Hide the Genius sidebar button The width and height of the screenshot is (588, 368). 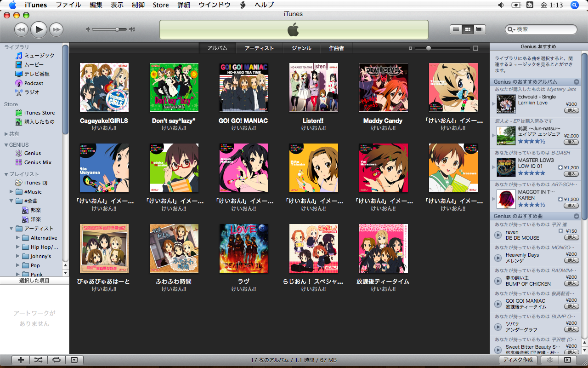click(x=567, y=360)
